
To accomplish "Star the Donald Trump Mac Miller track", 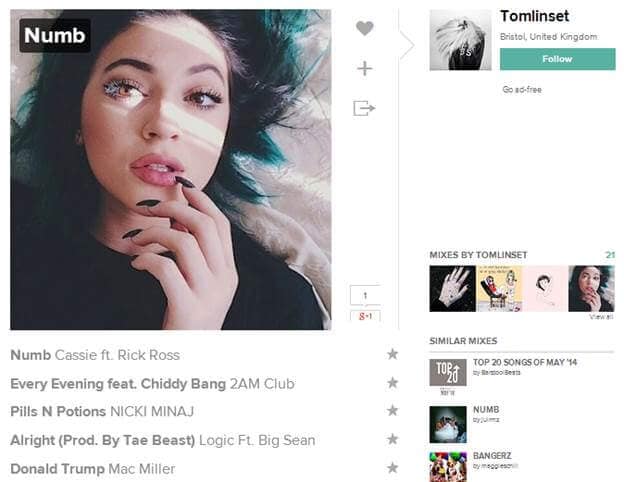I will coord(392,468).
